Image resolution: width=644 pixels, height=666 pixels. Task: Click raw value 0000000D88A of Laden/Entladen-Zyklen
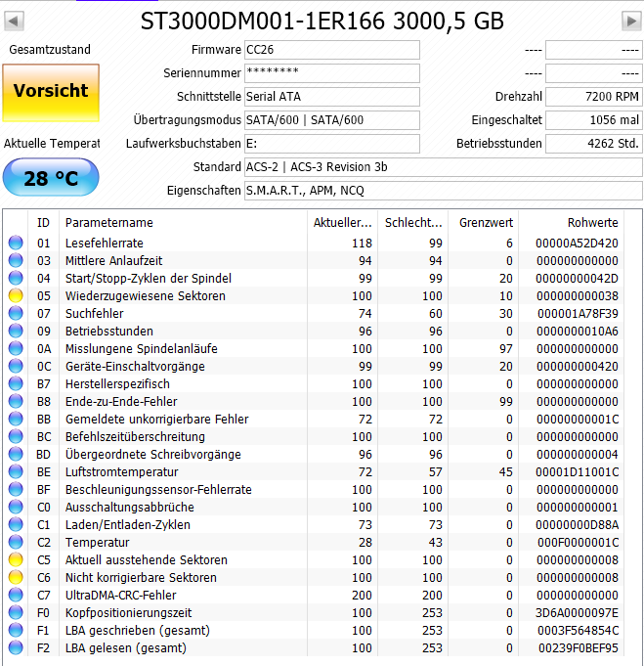577,525
